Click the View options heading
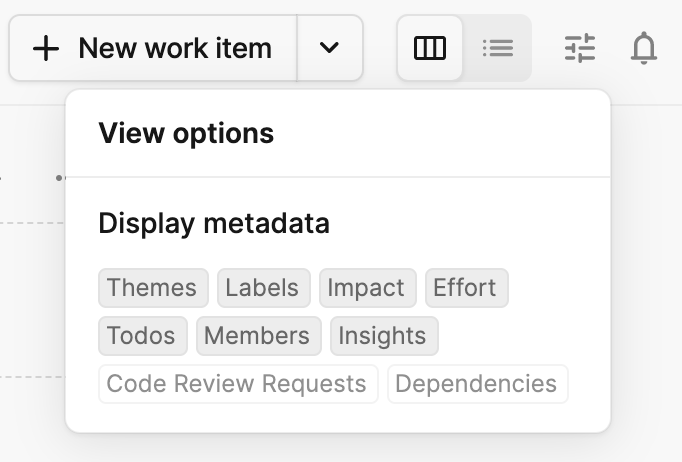The image size is (682, 462). [x=186, y=133]
